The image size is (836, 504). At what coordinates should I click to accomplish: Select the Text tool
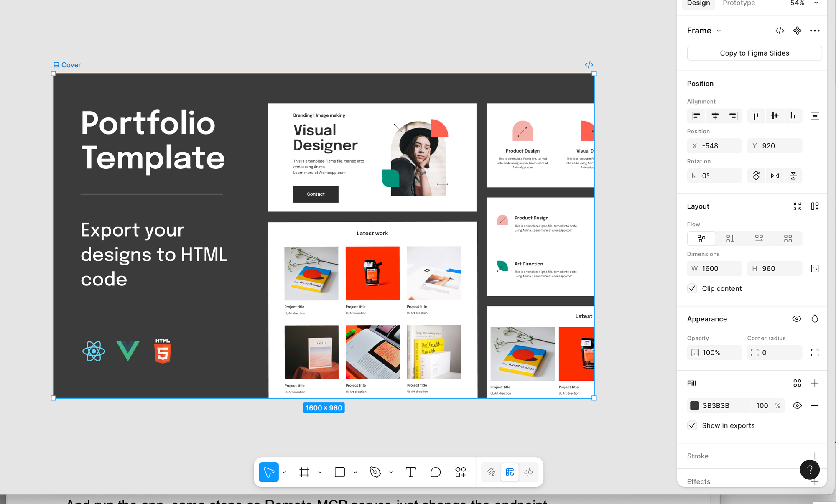point(410,472)
